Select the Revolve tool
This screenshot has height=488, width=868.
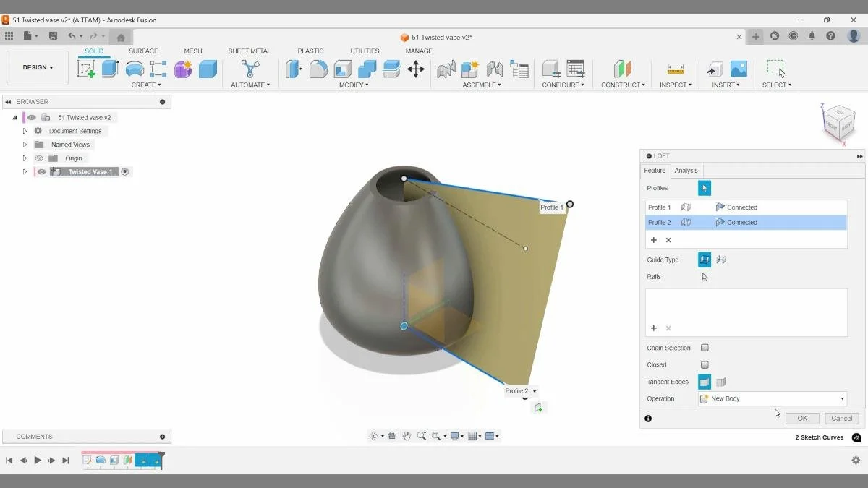tap(133, 69)
